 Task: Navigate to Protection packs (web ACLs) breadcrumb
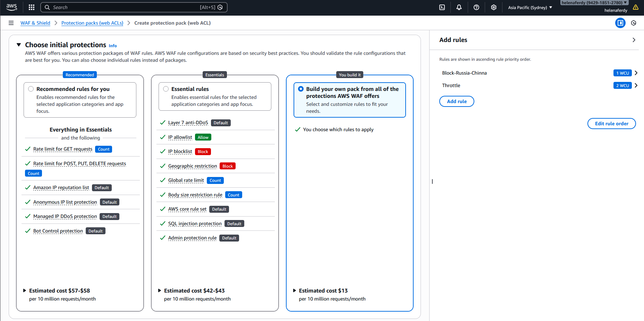coord(92,23)
